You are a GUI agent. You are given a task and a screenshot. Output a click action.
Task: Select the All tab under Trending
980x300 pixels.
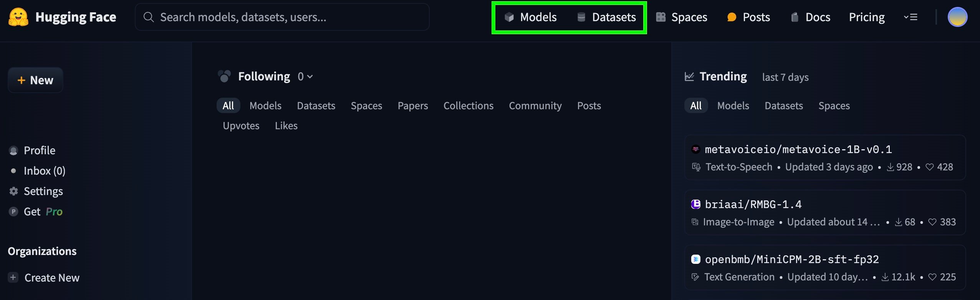[x=696, y=105]
